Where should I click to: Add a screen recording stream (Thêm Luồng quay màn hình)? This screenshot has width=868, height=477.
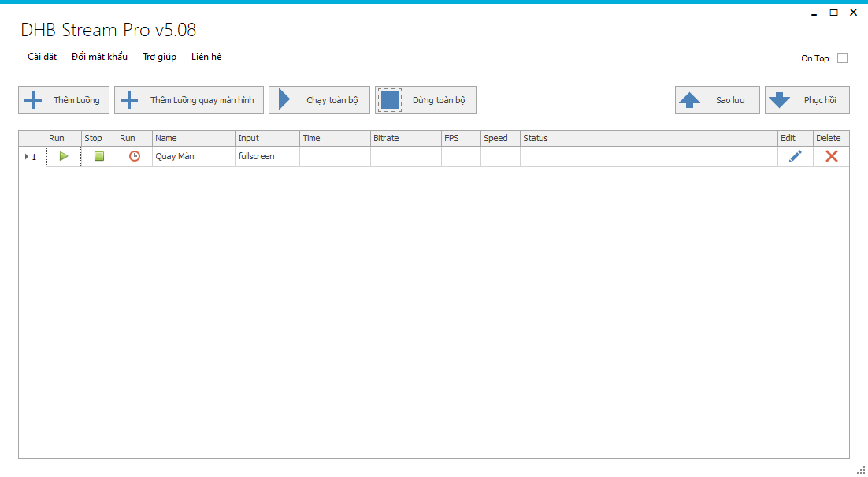click(x=189, y=99)
